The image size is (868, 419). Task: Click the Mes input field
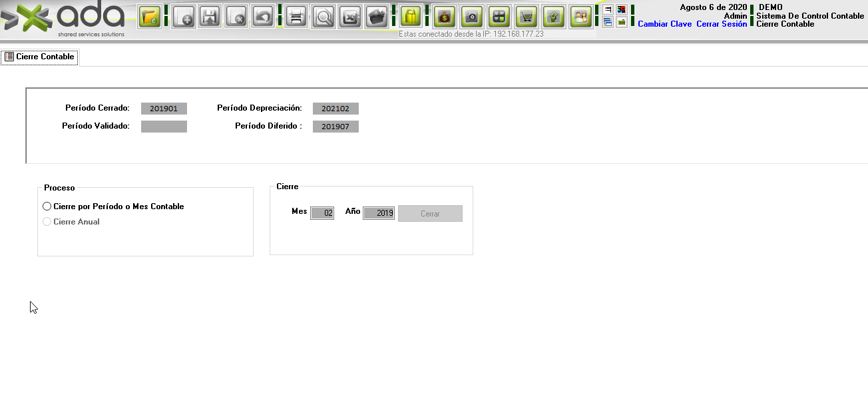point(322,213)
